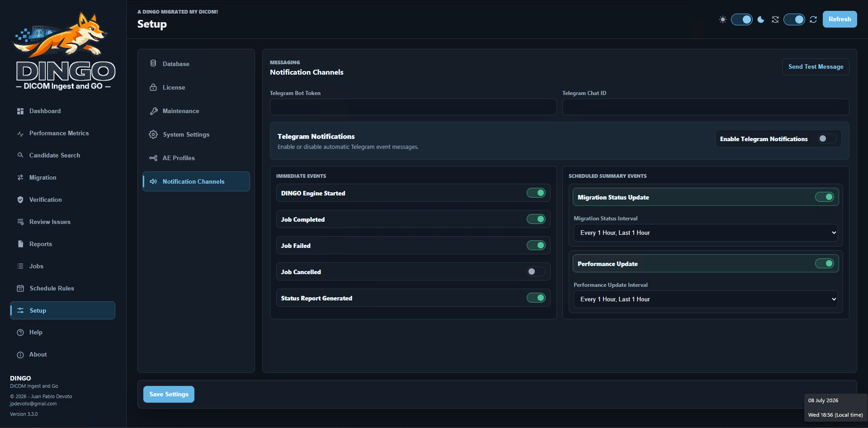This screenshot has width=868, height=428.
Task: Select the Notification Channels tab
Action: pos(196,181)
